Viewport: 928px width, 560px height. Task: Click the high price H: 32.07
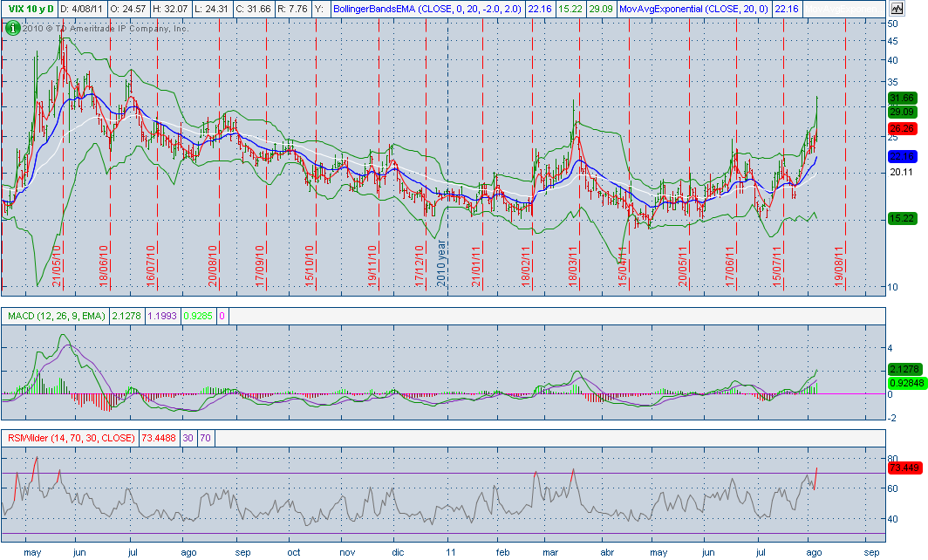170,9
